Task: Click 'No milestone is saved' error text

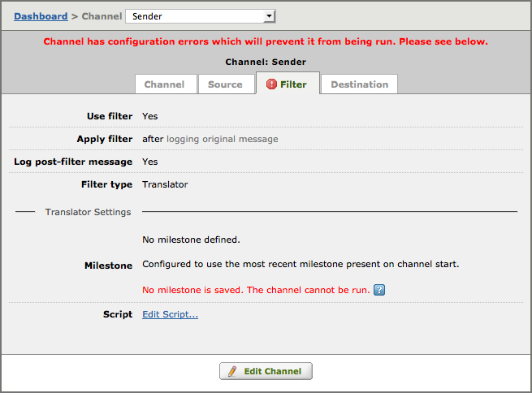Action: point(256,290)
